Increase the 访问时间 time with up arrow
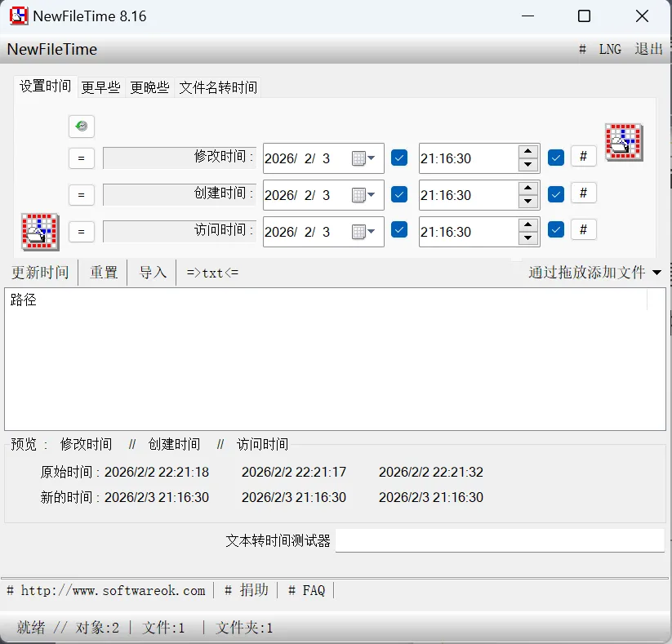 point(528,225)
